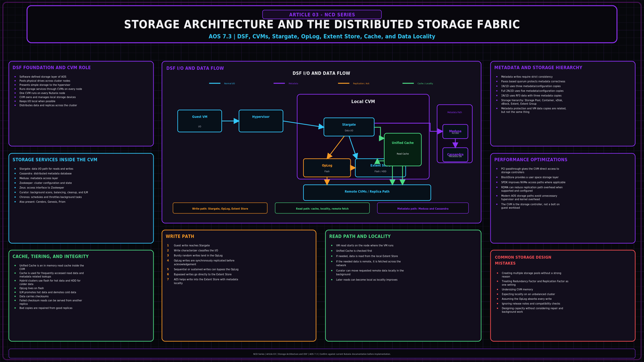Viewport: 644px width, 362px height.
Task: Click the 'STORAGE SERVICES INSIDE THE CVM' heading
Action: [55, 160]
